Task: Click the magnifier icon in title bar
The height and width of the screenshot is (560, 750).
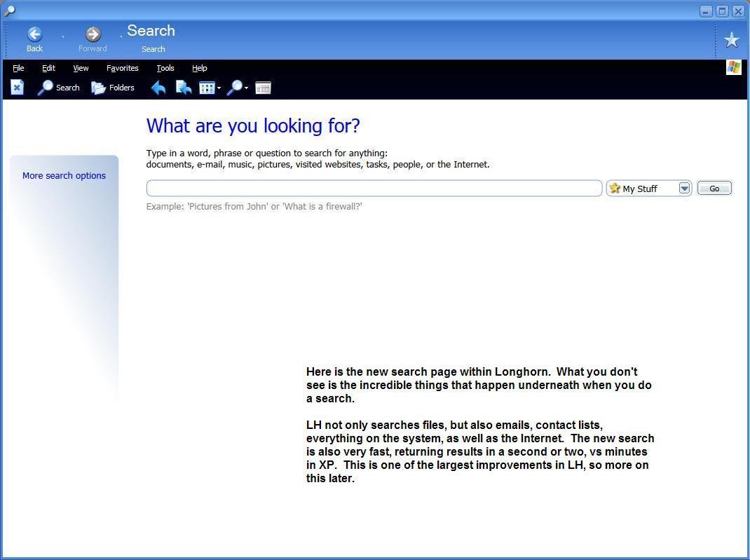Action: click(x=9, y=10)
